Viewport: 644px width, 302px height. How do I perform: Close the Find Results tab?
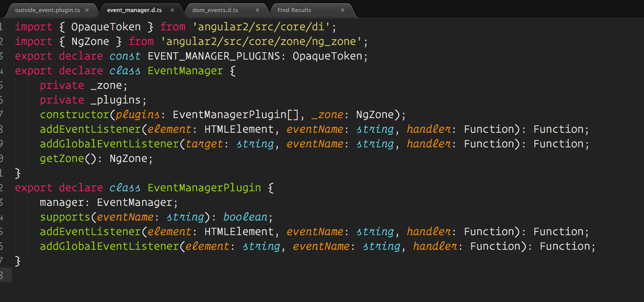pos(342,9)
